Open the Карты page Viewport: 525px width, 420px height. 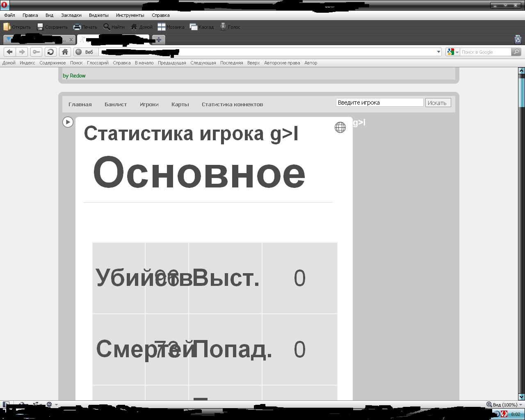(180, 104)
